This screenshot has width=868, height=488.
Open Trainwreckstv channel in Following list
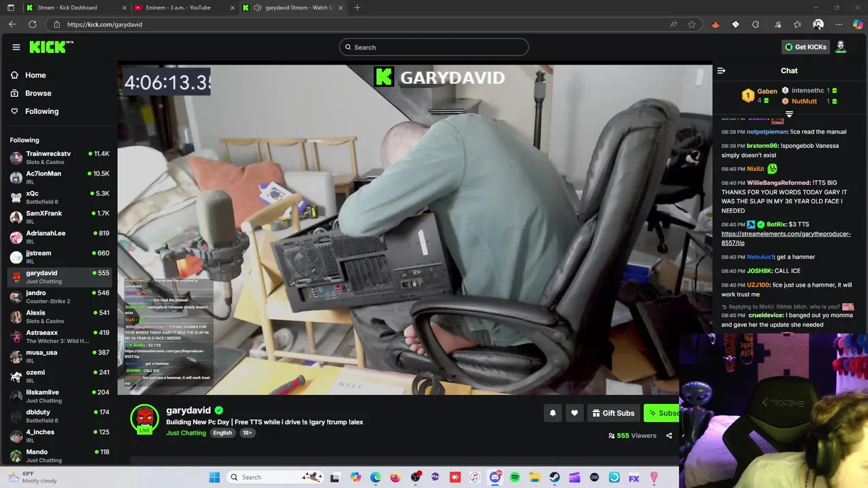60,157
